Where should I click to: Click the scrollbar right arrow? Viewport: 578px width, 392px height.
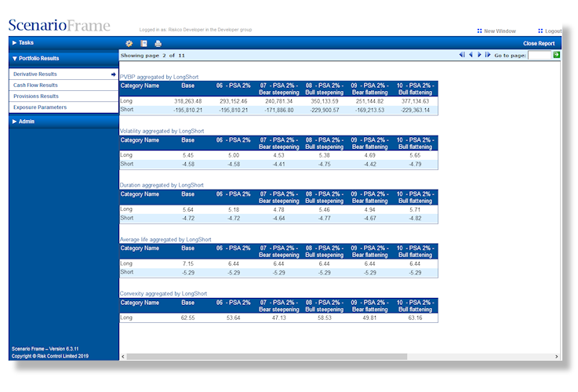pos(557,357)
